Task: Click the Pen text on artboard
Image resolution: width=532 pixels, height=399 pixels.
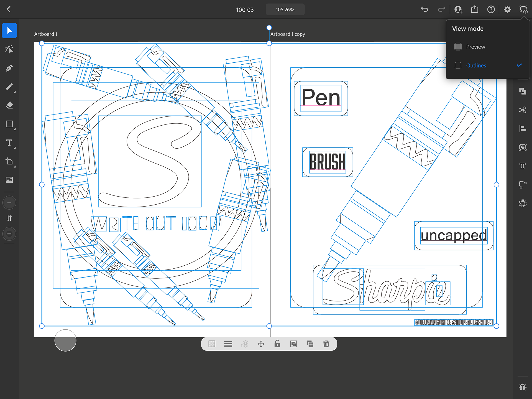Action: click(321, 97)
